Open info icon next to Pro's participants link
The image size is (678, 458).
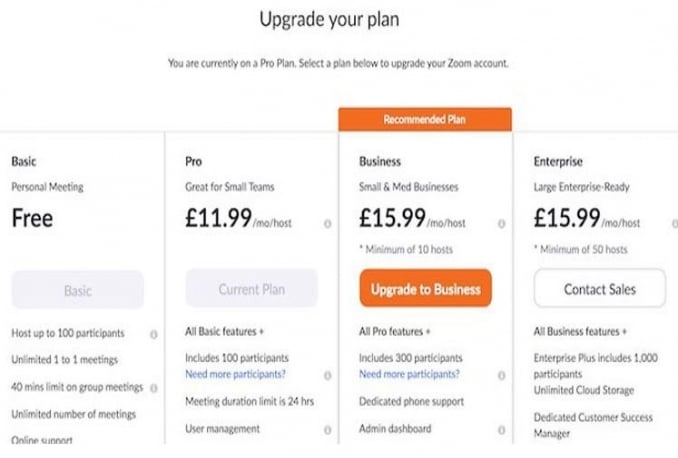[327, 374]
